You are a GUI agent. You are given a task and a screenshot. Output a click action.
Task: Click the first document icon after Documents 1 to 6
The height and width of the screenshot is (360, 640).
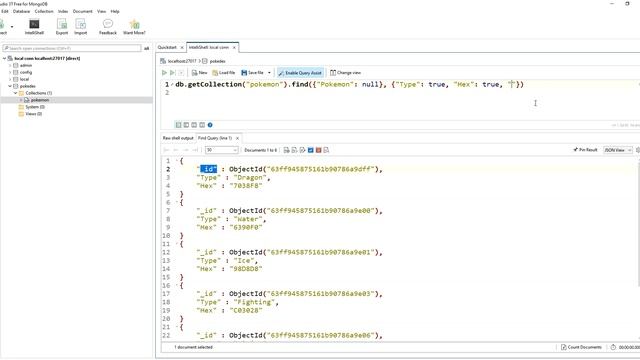pos(286,150)
